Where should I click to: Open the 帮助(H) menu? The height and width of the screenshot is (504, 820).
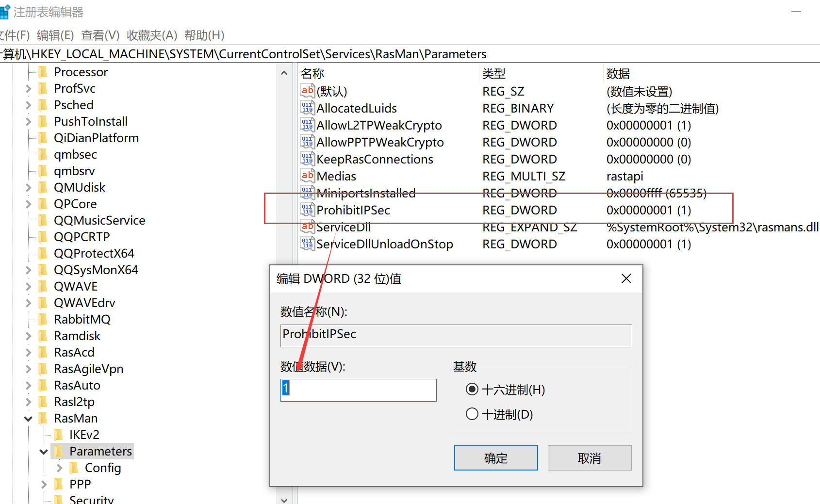pyautogui.click(x=204, y=35)
